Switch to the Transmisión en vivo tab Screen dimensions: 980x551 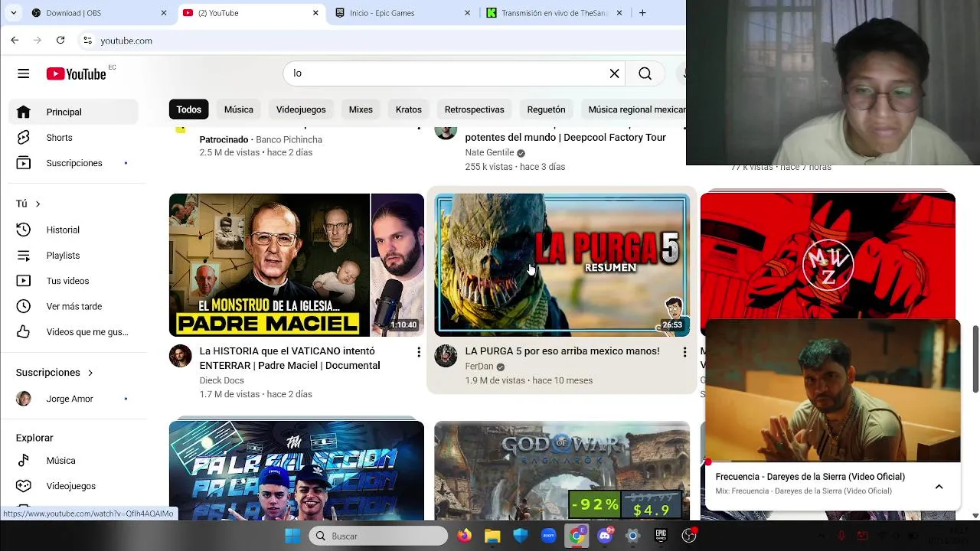click(555, 13)
